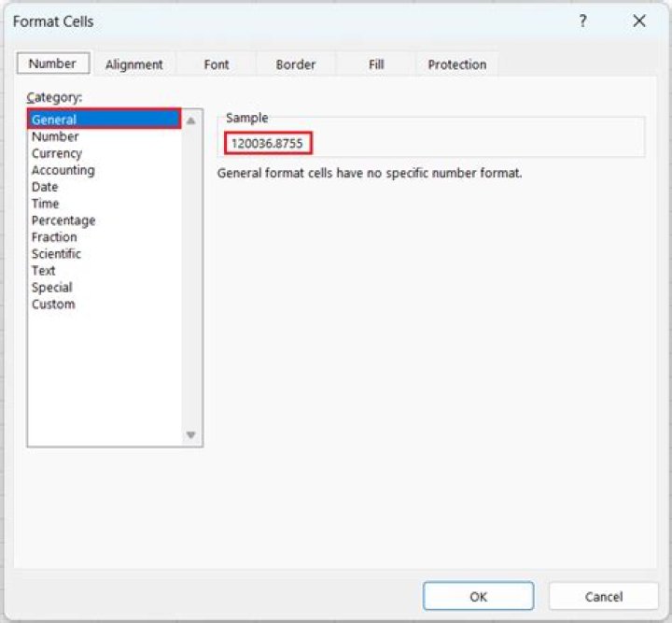This screenshot has width=672, height=623.
Task: Click the category list scrollbar track
Action: (x=190, y=277)
